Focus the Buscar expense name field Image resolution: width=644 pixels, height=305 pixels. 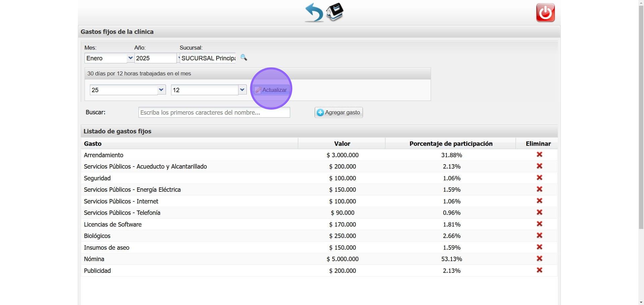pos(214,113)
